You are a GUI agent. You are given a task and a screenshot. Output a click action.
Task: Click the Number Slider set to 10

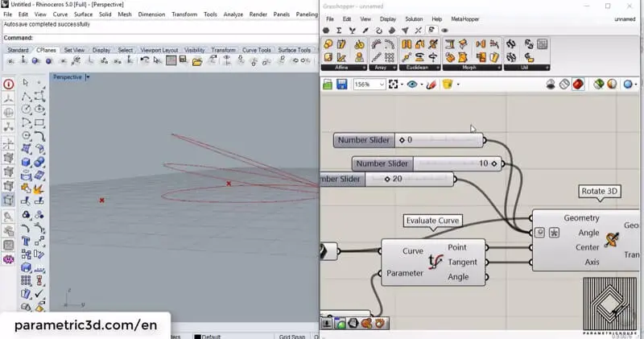click(x=427, y=163)
